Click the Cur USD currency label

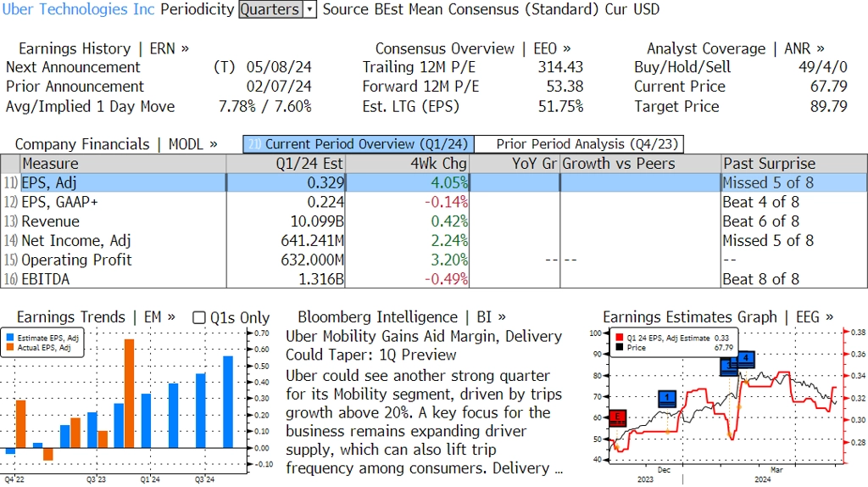pos(632,9)
